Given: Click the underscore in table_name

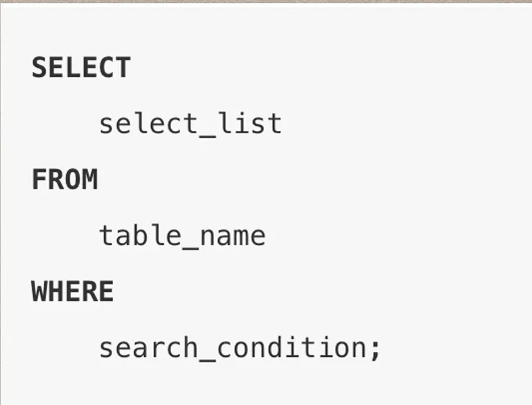Looking at the screenshot, I should point(191,246).
